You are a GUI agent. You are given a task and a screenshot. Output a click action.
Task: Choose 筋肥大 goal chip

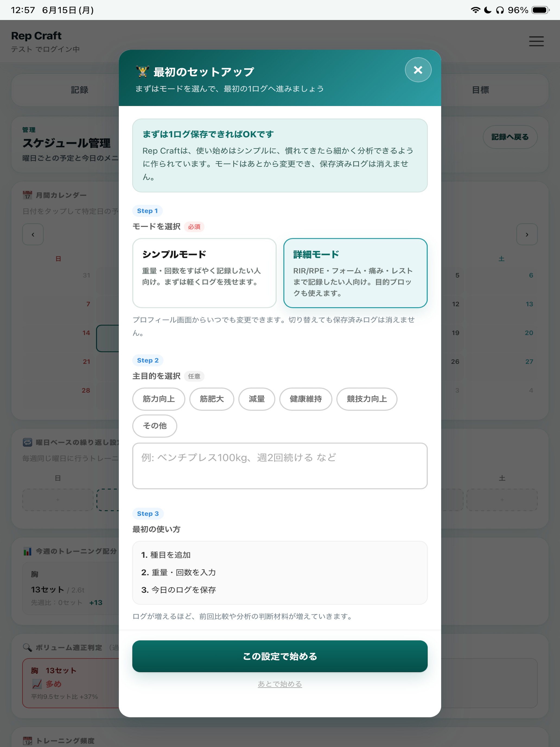tap(212, 399)
